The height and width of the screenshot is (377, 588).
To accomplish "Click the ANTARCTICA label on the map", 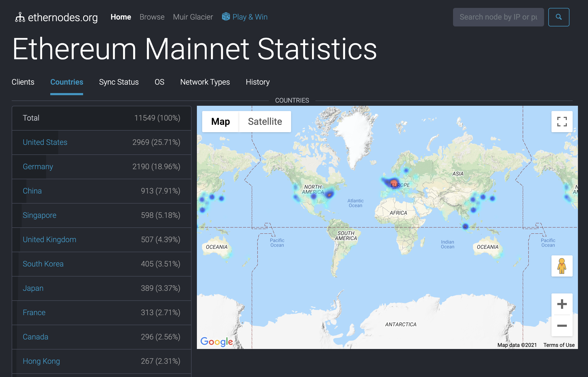I will point(401,324).
